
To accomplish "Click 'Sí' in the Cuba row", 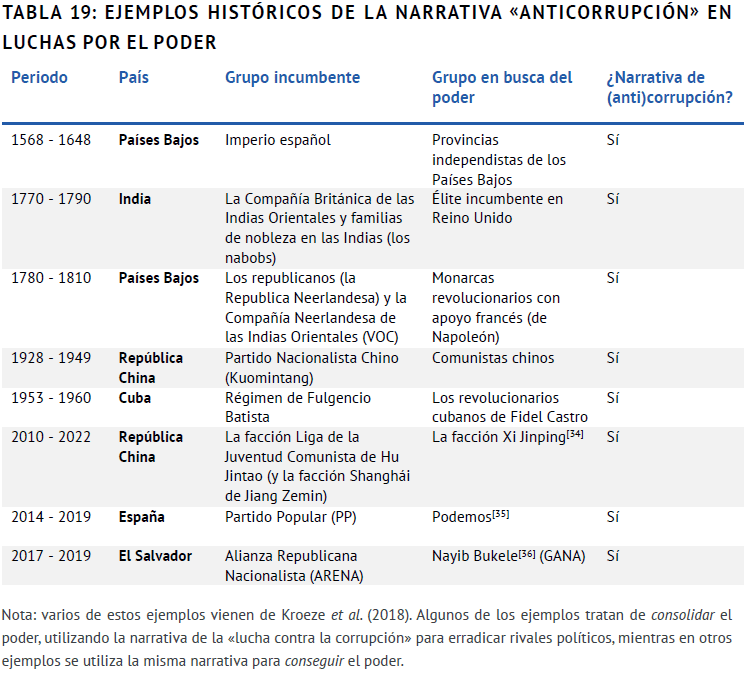I will [x=613, y=398].
